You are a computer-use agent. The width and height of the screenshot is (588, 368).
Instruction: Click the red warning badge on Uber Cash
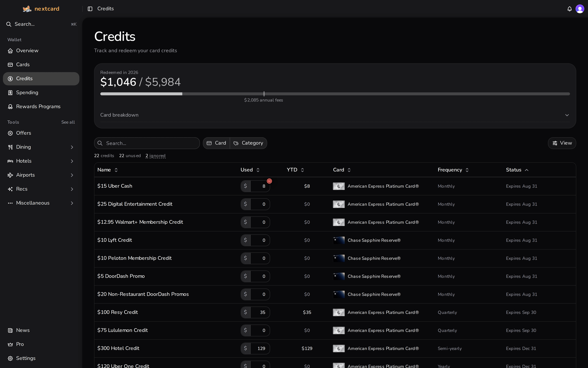(269, 181)
